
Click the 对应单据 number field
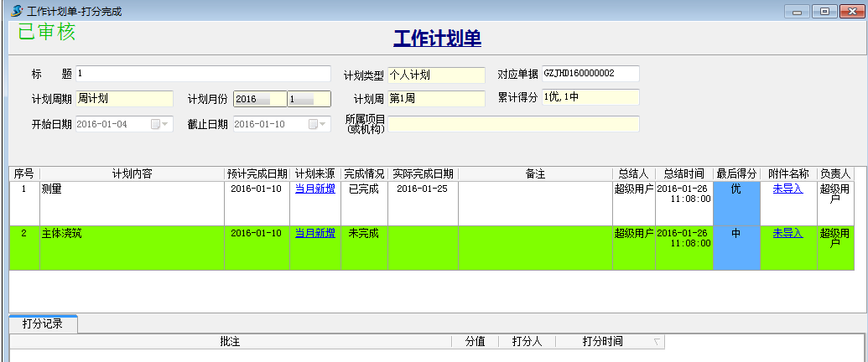pos(590,74)
